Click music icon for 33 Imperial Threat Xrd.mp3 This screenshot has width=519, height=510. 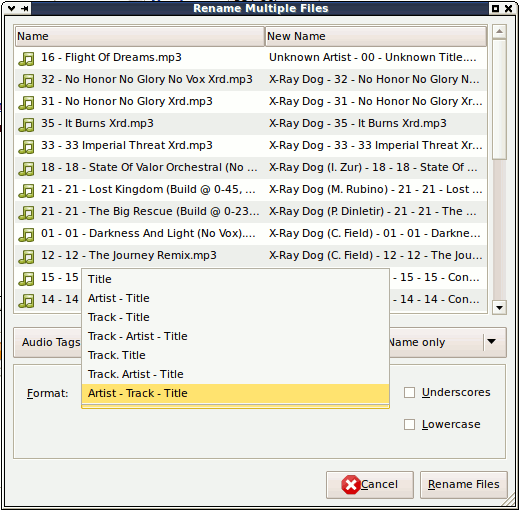tap(26, 147)
